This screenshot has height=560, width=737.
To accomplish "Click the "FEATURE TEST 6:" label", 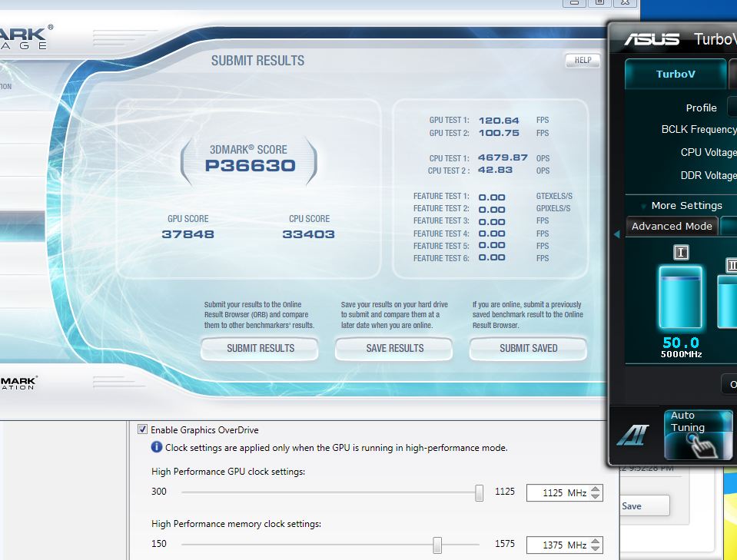I will 441,258.
